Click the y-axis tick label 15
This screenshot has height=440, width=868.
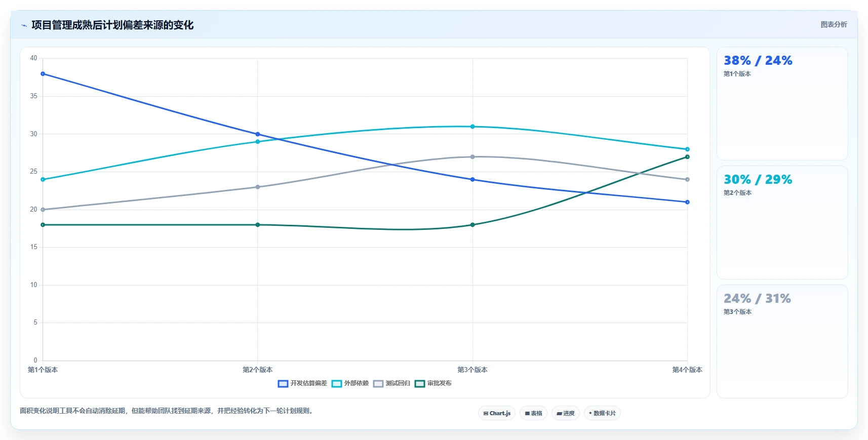click(33, 247)
